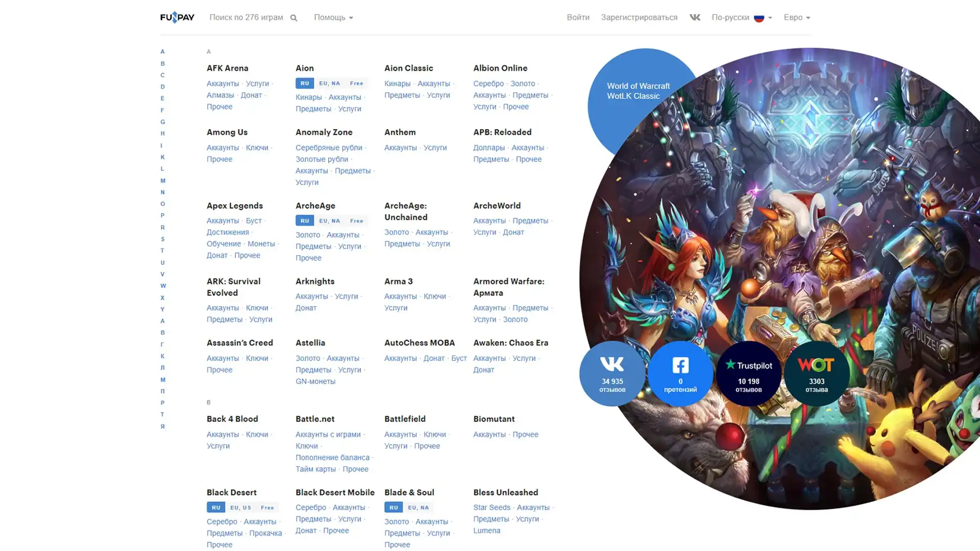Open Apex Legends game title
The height and width of the screenshot is (551, 980).
(x=235, y=206)
